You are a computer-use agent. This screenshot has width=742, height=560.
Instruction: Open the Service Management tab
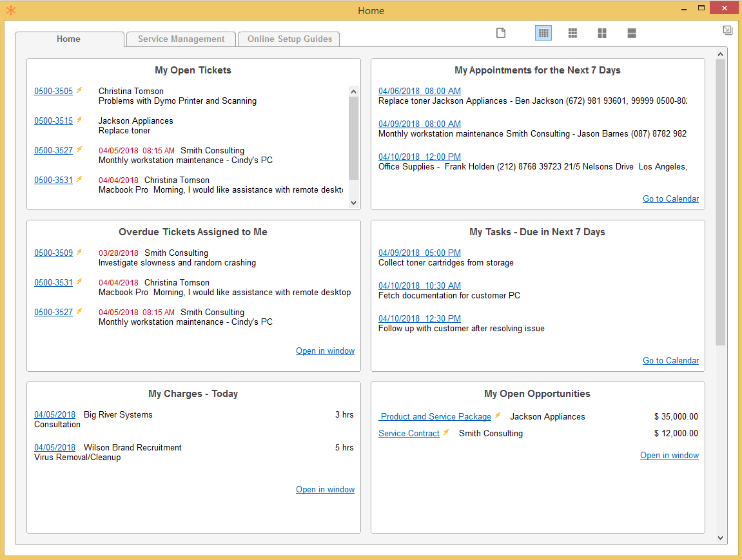181,39
